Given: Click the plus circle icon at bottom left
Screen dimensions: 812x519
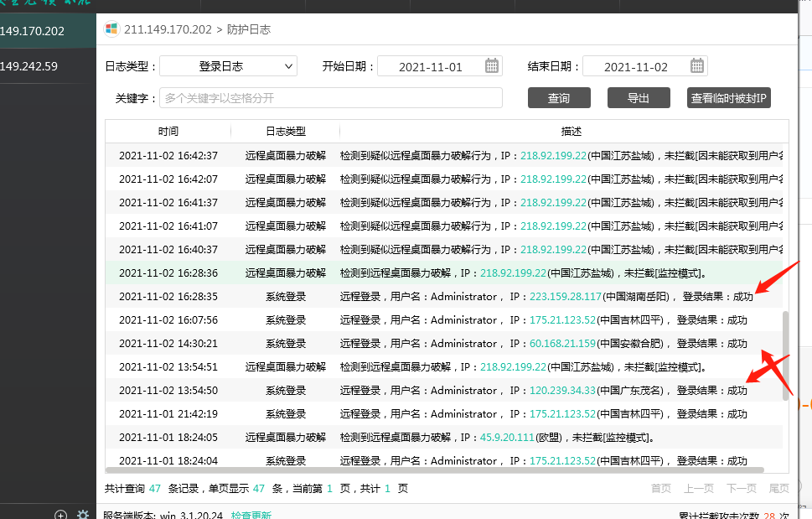Looking at the screenshot, I should pos(59,514).
